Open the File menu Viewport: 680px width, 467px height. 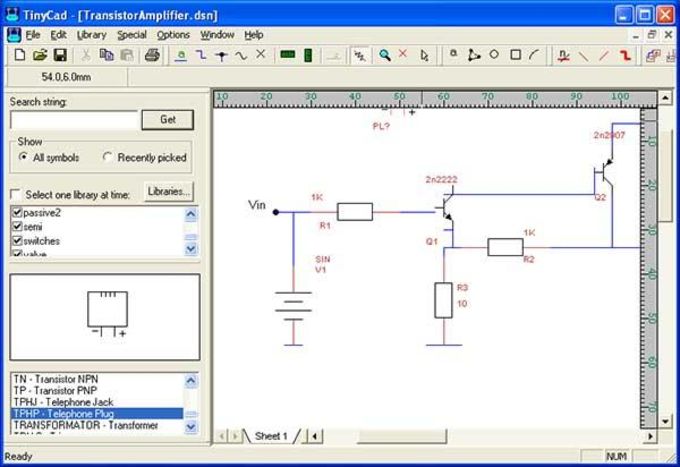33,35
